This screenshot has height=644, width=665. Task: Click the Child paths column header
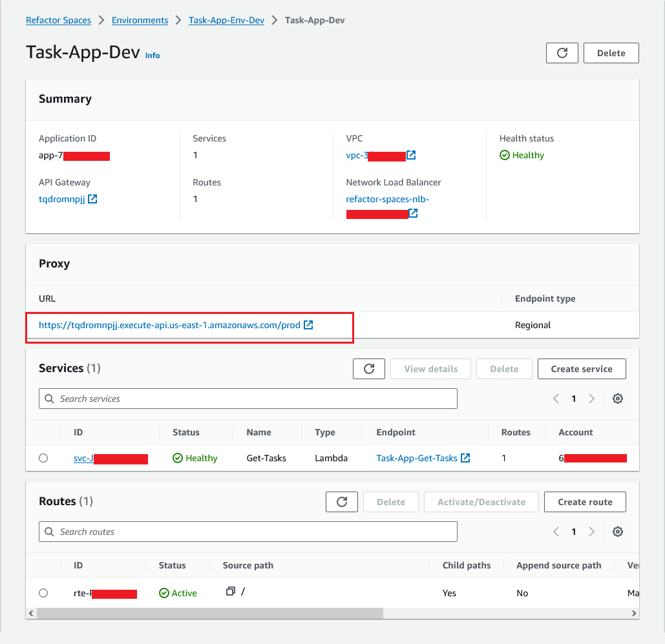pos(467,565)
